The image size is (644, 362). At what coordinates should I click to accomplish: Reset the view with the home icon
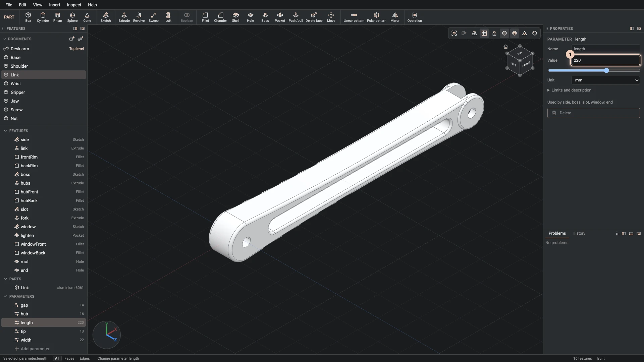[x=506, y=47]
